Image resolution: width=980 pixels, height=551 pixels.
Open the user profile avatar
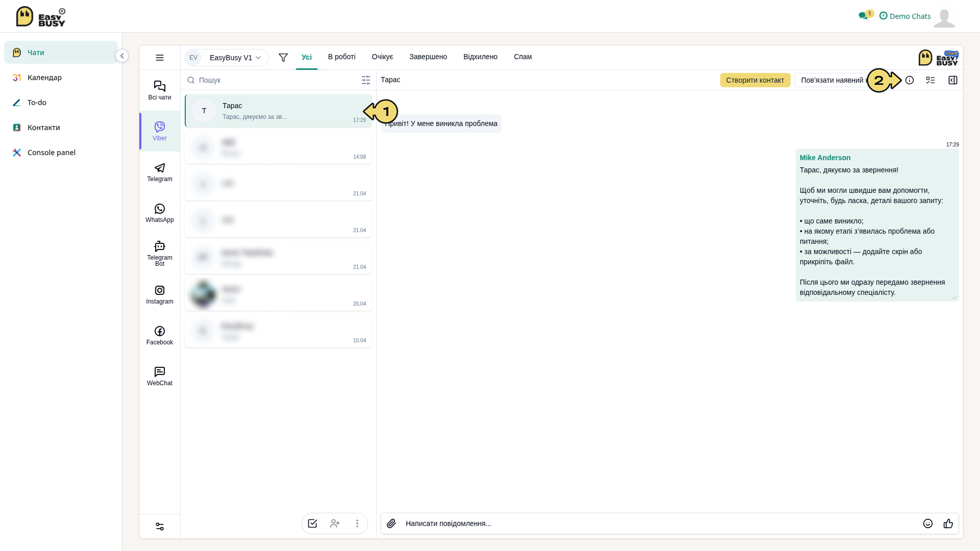(944, 18)
